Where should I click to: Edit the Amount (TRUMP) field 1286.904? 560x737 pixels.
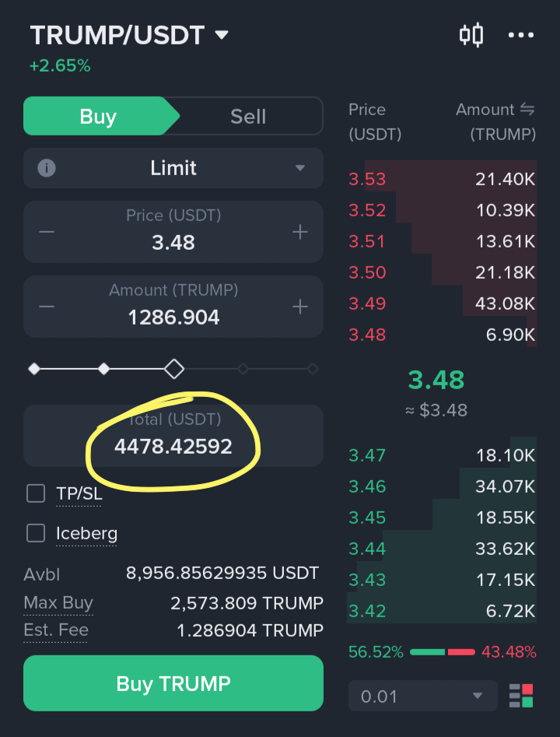pos(173,307)
